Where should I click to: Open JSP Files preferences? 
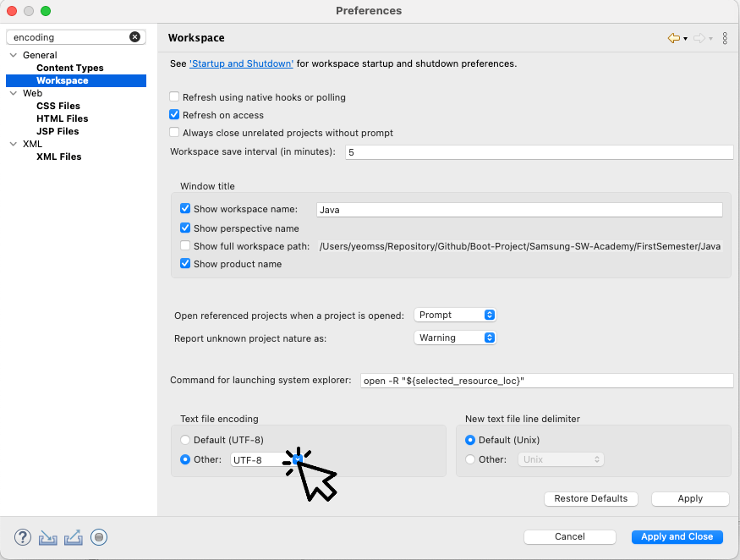point(58,131)
